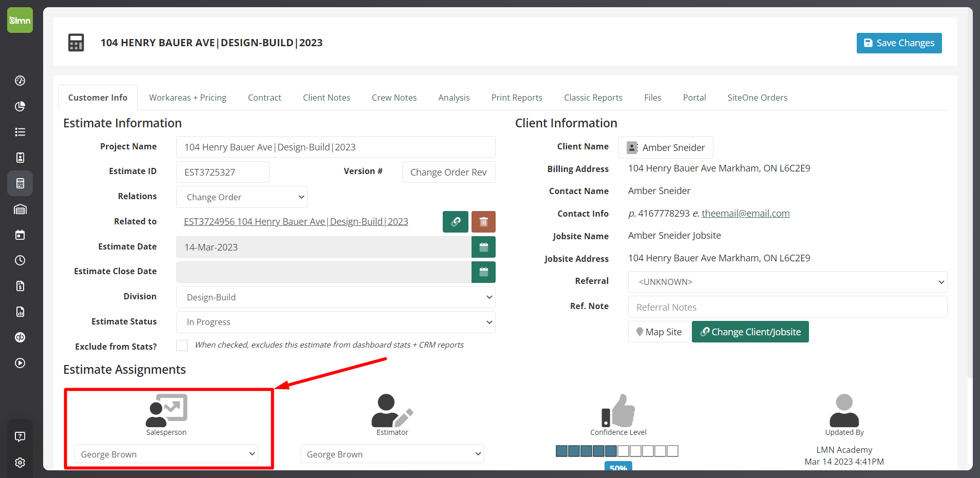The width and height of the screenshot is (980, 478).
Task: Click the theemail@email.com link
Action: (746, 213)
